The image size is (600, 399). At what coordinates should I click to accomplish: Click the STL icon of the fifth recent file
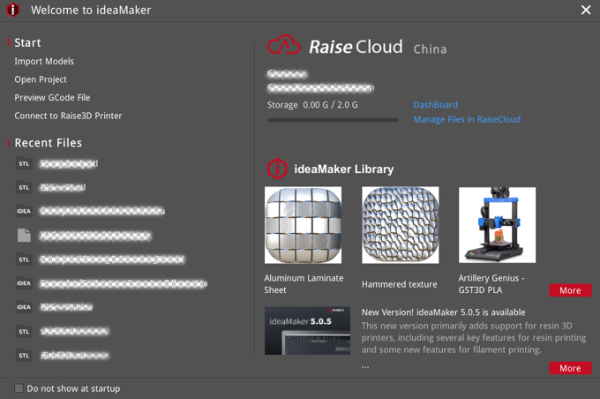pos(24,259)
